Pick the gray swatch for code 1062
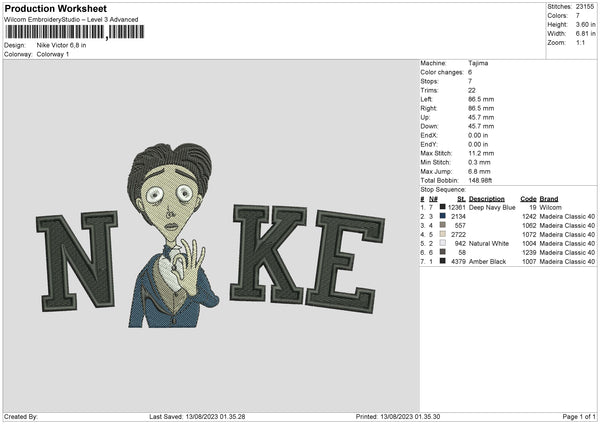This screenshot has width=600, height=424. [x=443, y=225]
